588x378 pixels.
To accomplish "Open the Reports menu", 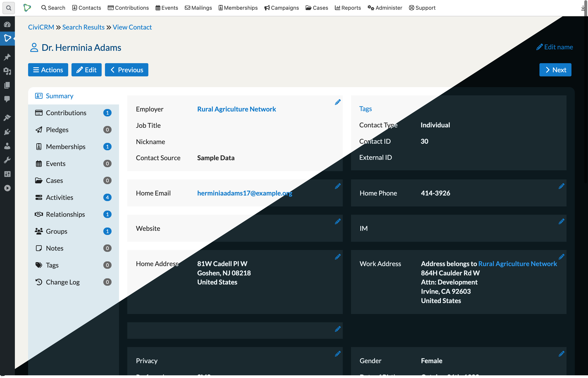I will point(348,8).
